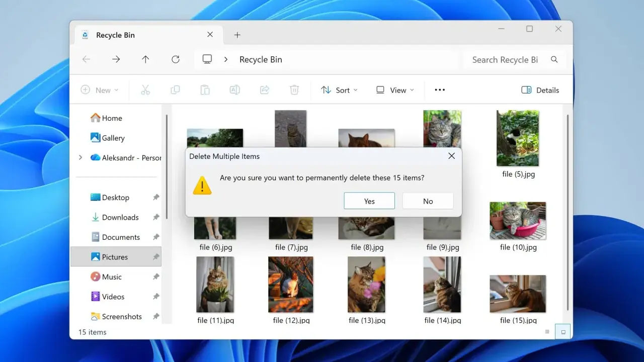The image size is (644, 362).
Task: Click Recycle Bin in the address bar
Action: tap(261, 59)
